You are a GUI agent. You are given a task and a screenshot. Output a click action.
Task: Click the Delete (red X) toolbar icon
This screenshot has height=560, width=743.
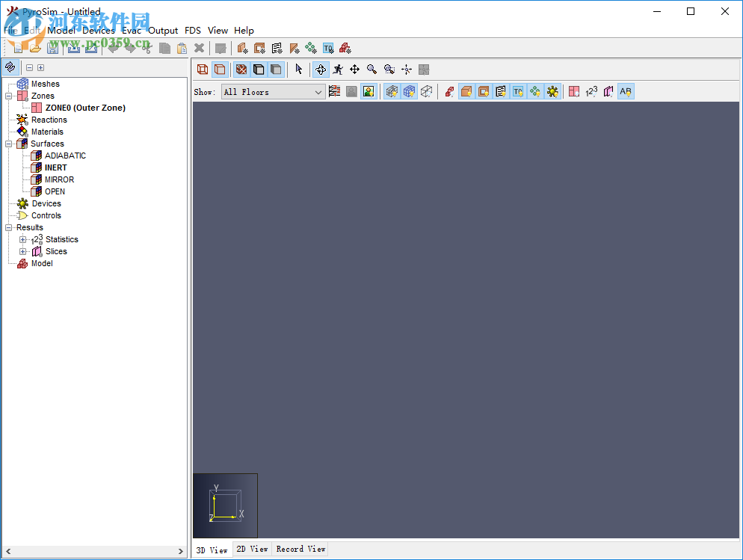[199, 48]
